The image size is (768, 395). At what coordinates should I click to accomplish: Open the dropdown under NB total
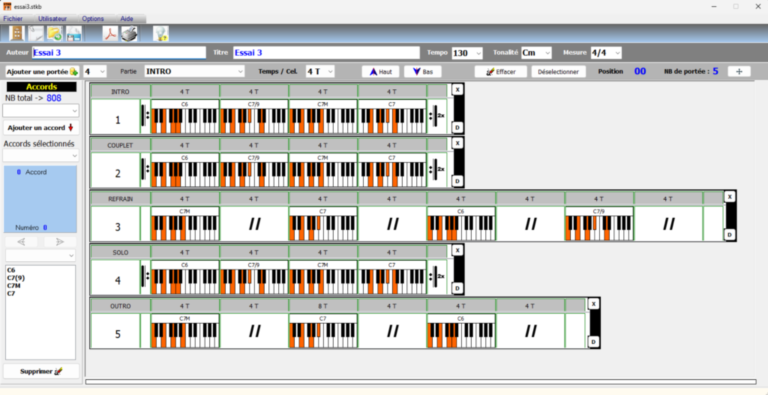(x=40, y=111)
